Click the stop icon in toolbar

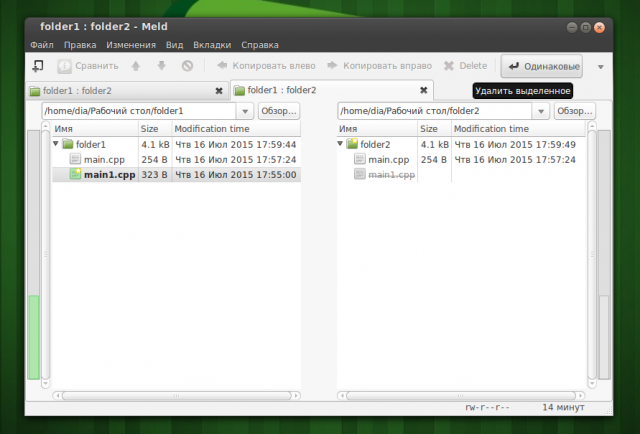(x=187, y=66)
